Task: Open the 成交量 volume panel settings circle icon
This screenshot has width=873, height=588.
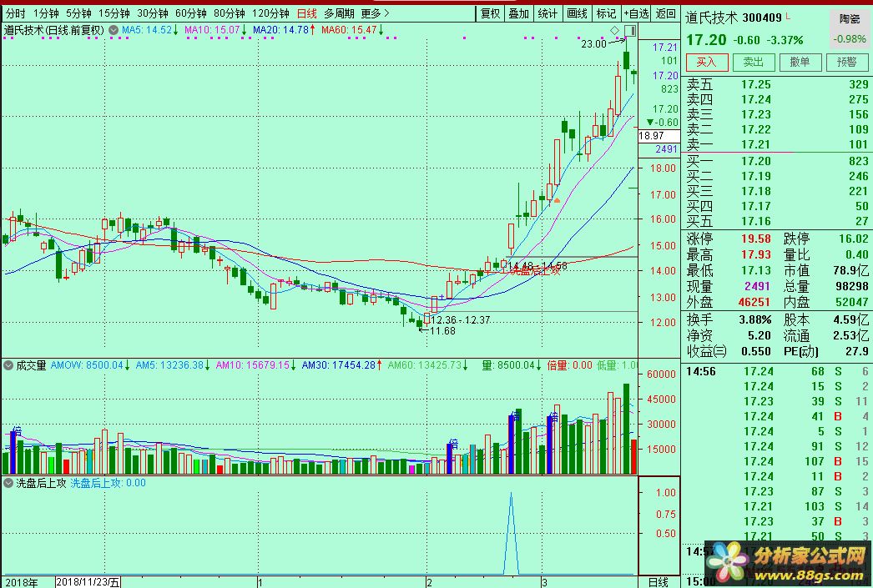Action: 8,365
